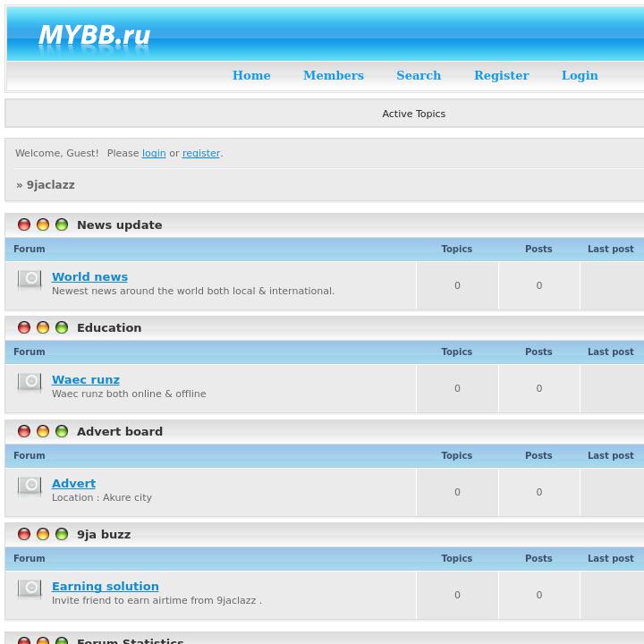Open the Search menu item
Screen dimensions: 644x644
click(419, 76)
